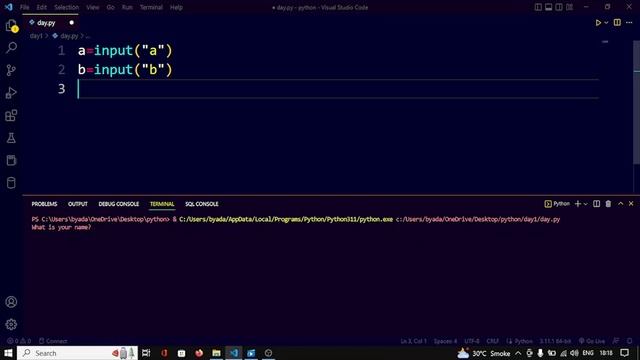Click day1 folder in breadcrumb
Viewport: 640px width, 360px height.
[36, 36]
